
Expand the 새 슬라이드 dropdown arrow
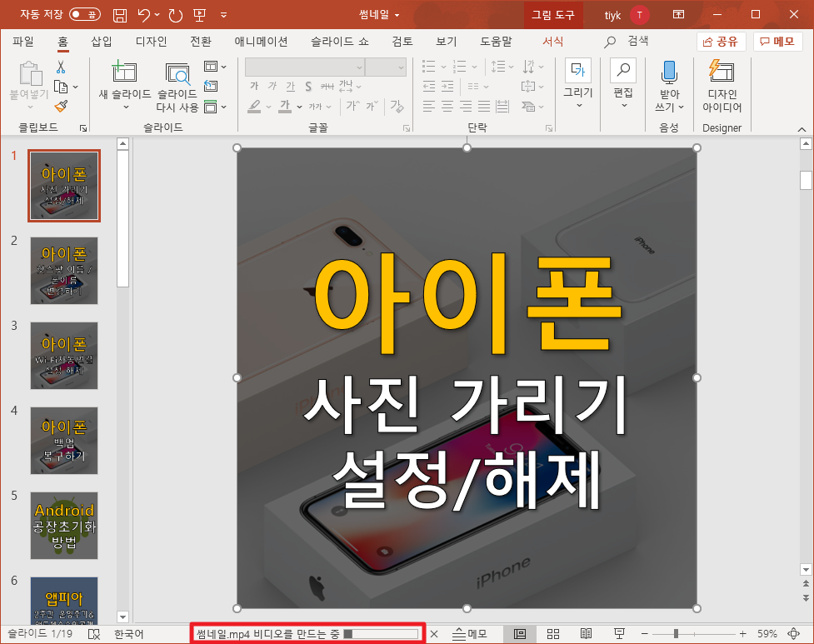coord(126,107)
